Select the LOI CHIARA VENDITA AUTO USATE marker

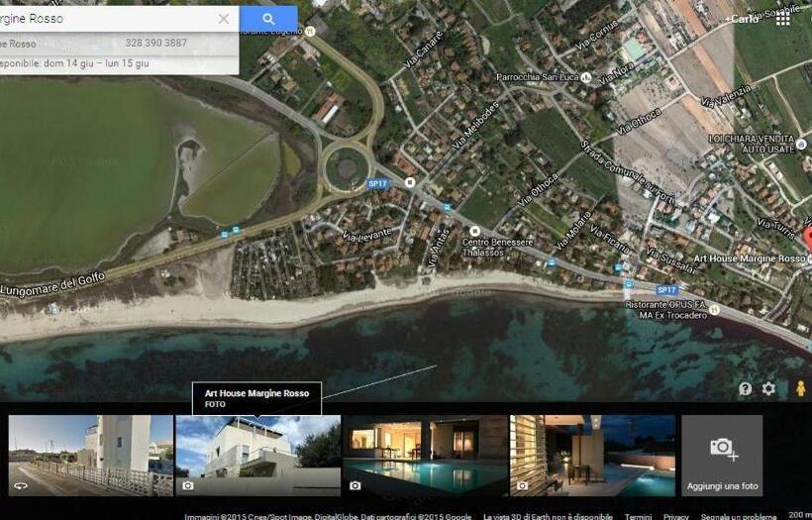point(801,145)
